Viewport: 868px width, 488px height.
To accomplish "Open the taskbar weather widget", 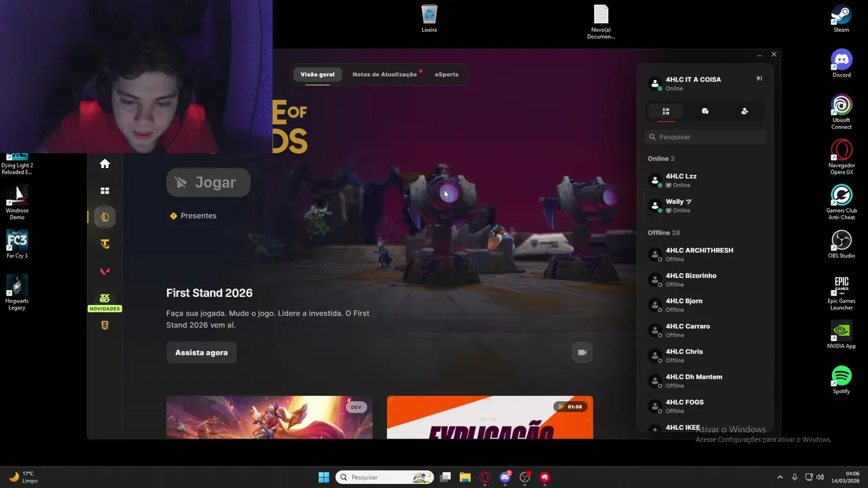I will [x=22, y=477].
